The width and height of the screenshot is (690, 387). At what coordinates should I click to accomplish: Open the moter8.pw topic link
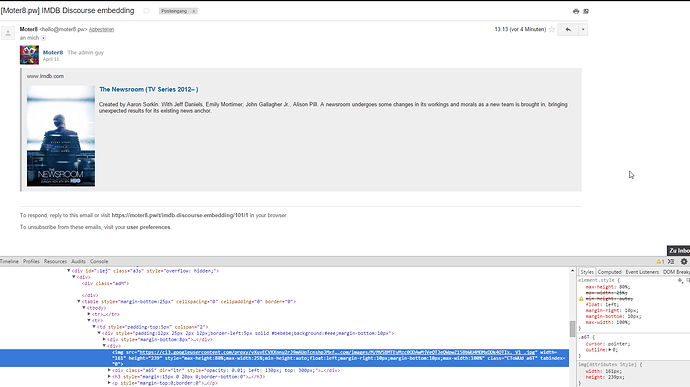click(180, 215)
